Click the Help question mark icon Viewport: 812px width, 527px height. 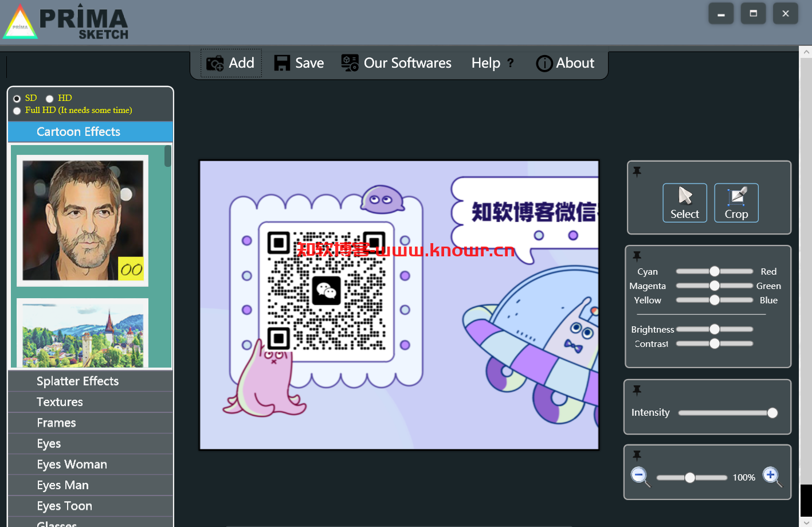point(511,63)
